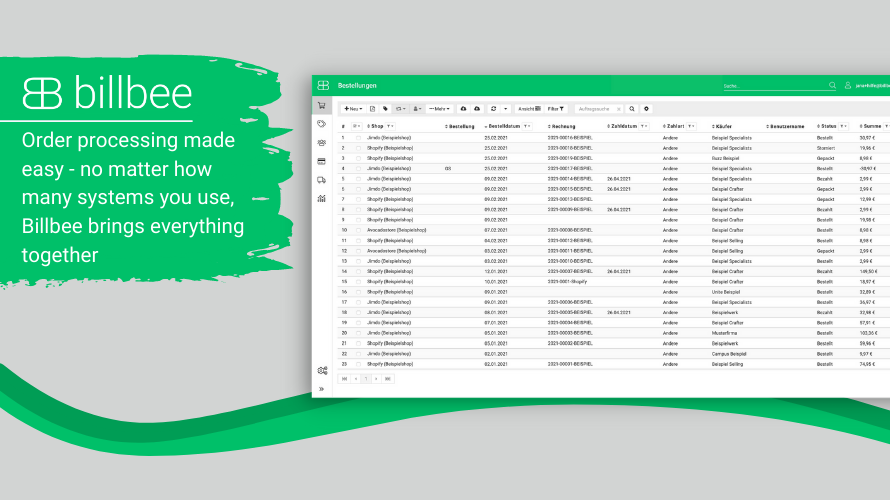Go to the first page in pagination
The width and height of the screenshot is (890, 500).
pyautogui.click(x=344, y=379)
